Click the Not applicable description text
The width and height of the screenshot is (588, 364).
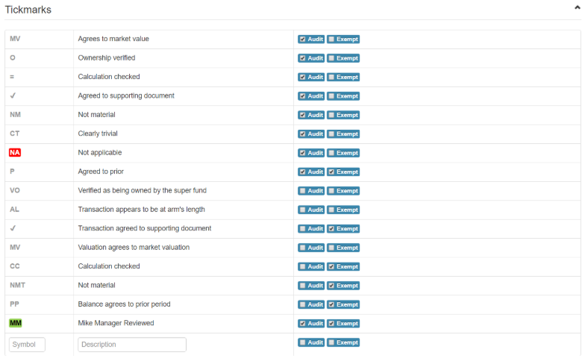(x=100, y=153)
